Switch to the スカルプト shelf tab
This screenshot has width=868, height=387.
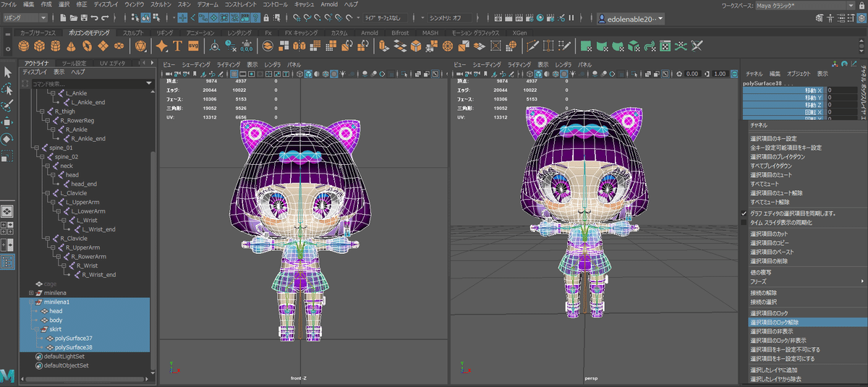point(133,33)
